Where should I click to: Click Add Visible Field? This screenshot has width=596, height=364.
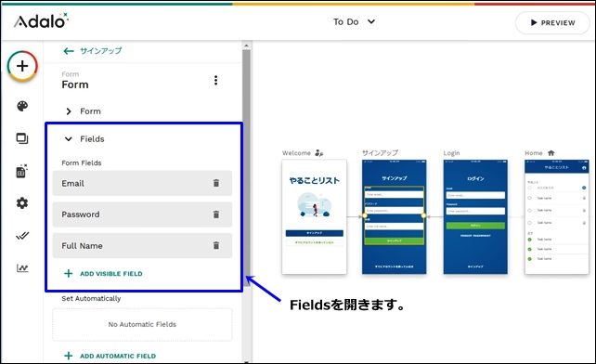tap(103, 274)
